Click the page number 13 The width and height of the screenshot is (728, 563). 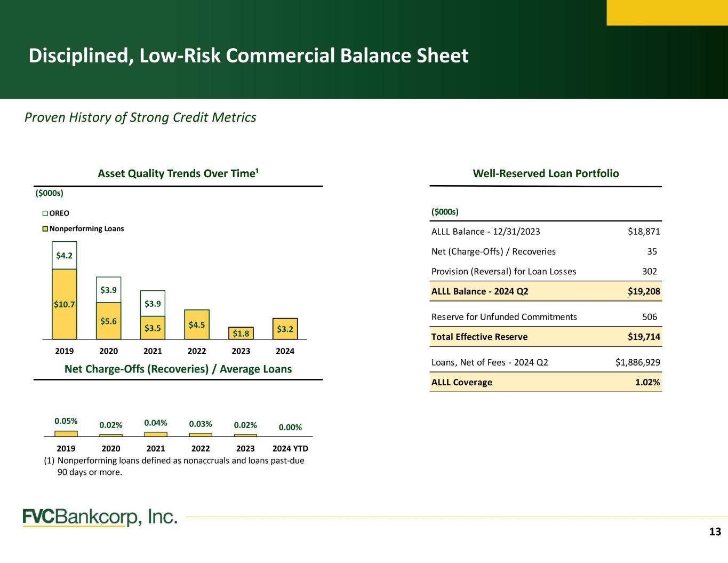tap(715, 532)
